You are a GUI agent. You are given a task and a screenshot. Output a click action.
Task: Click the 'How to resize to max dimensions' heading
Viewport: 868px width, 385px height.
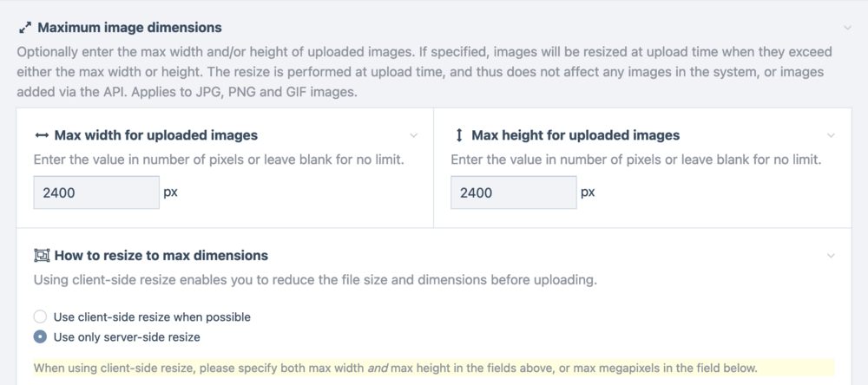161,256
